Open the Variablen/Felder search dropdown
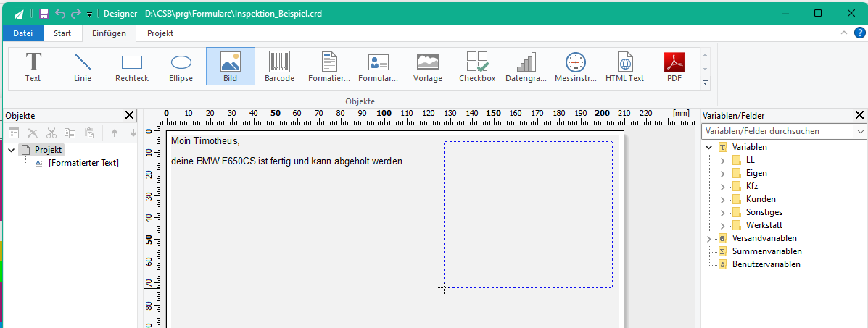 860,132
